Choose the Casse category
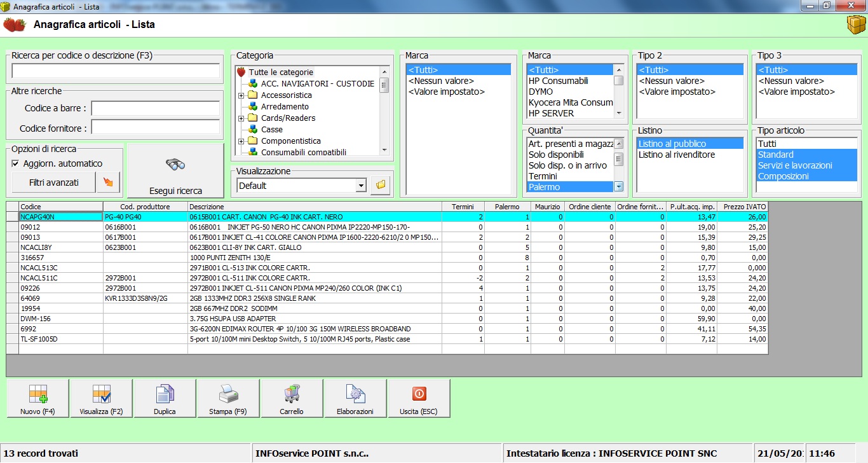Screen dimensions: 868x463 click(x=272, y=130)
